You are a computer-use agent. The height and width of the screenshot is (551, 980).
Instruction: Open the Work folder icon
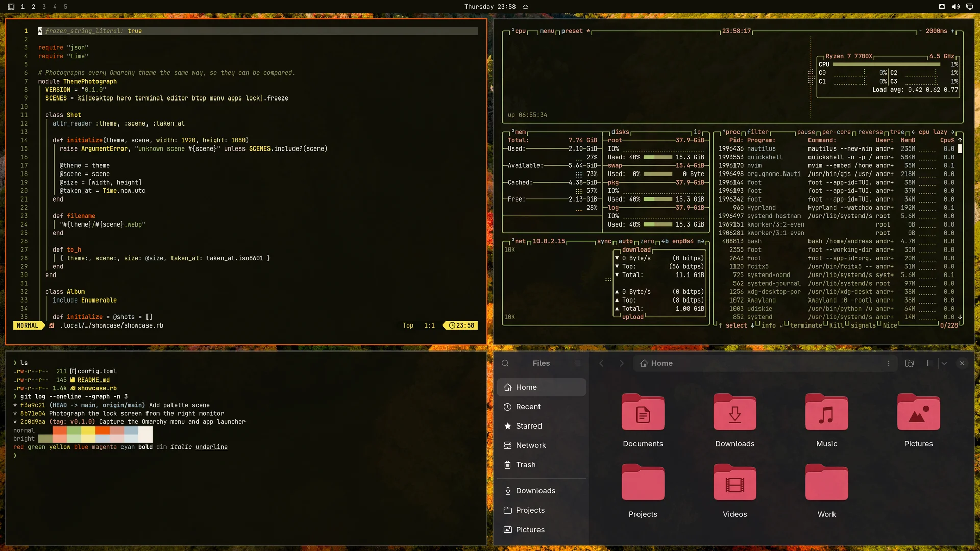point(827,482)
